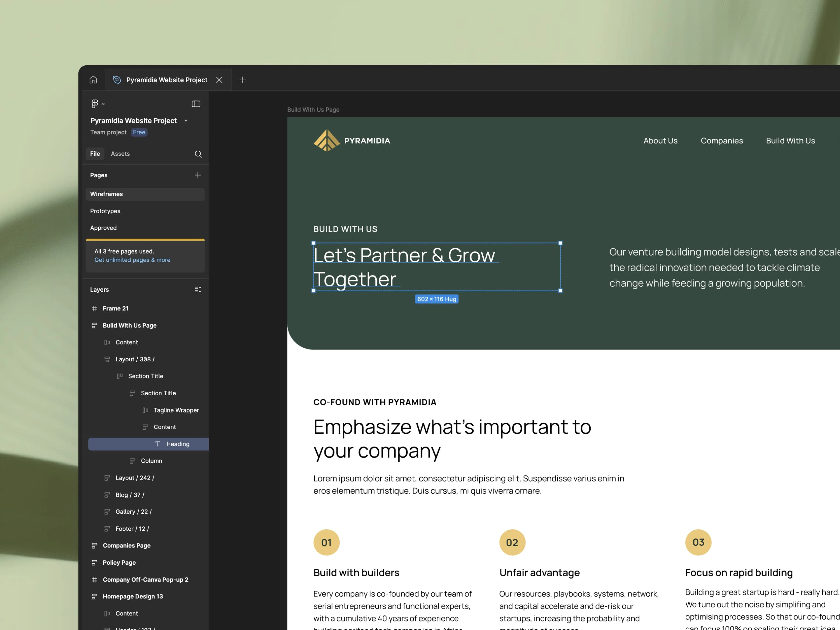Open Get unlimited pages & more link
Viewport: 840px width, 630px height.
132,260
